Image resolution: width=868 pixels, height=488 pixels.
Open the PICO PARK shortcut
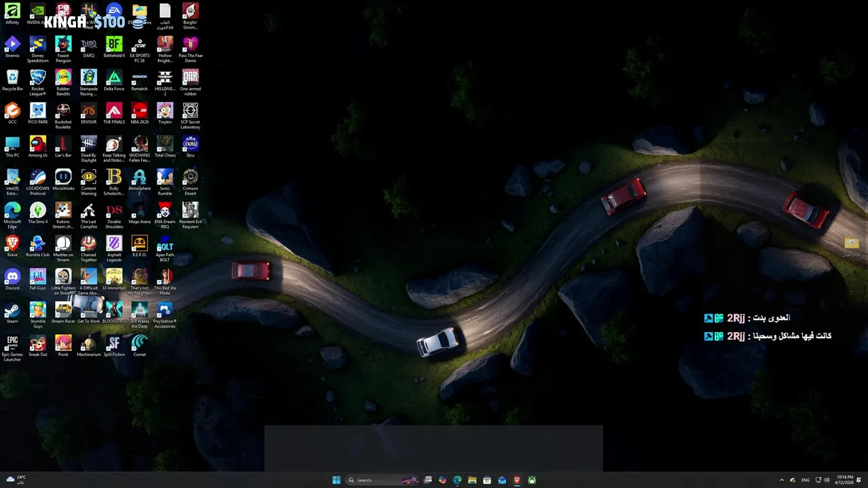38,113
